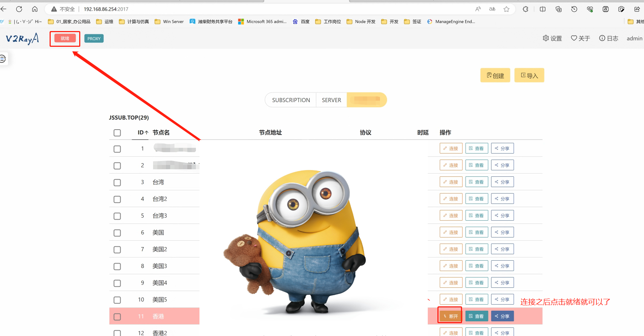Share the 台湾3 node
Screen dimensions: 644x336
coord(502,215)
